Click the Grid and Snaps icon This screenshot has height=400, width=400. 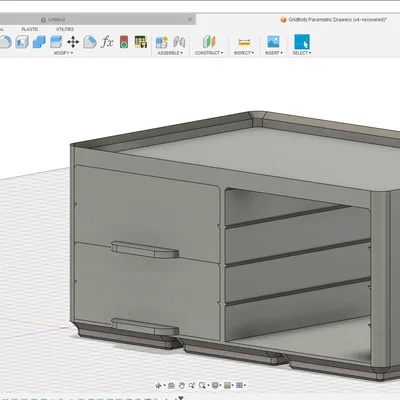tap(228, 386)
